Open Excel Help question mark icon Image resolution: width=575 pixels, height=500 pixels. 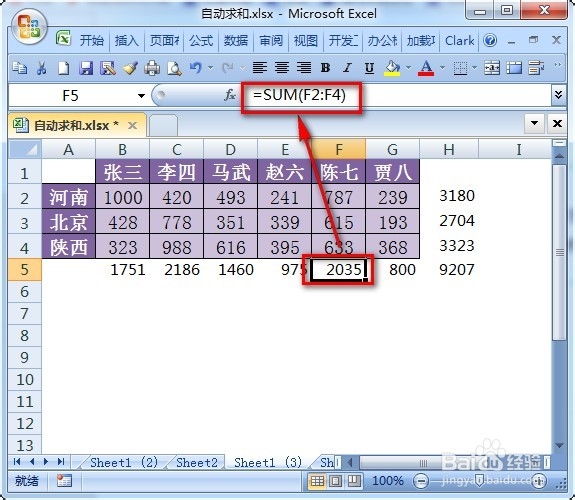[x=490, y=40]
